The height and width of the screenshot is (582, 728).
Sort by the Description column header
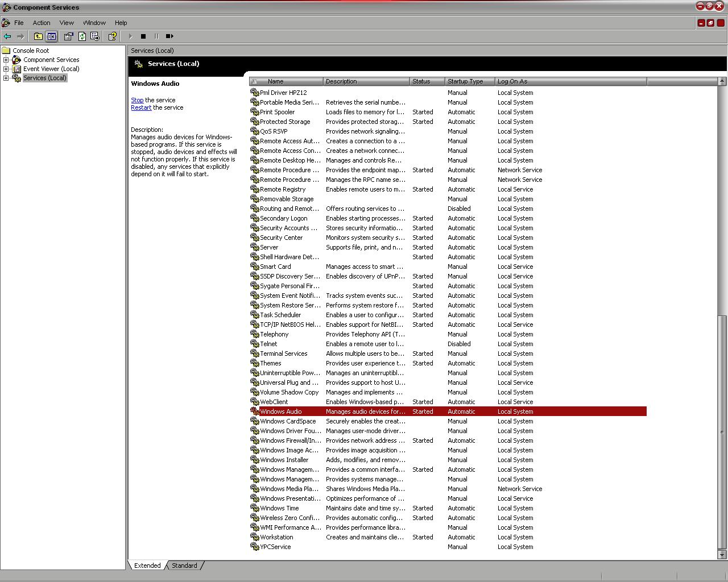(x=366, y=81)
